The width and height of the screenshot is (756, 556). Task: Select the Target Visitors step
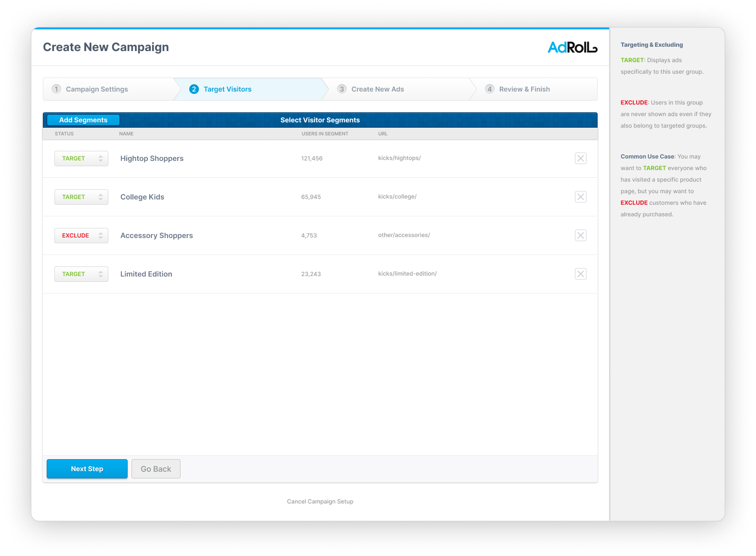point(227,89)
